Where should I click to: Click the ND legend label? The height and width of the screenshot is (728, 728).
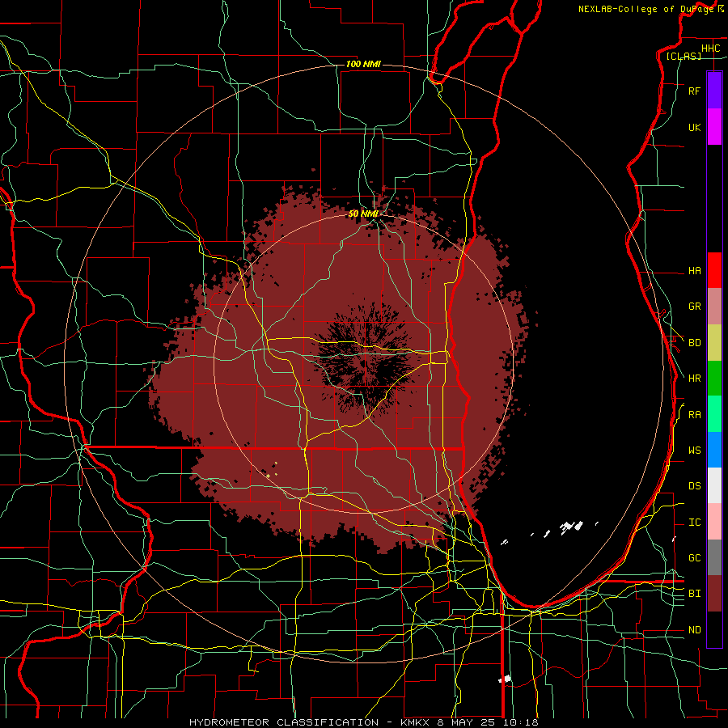click(694, 630)
